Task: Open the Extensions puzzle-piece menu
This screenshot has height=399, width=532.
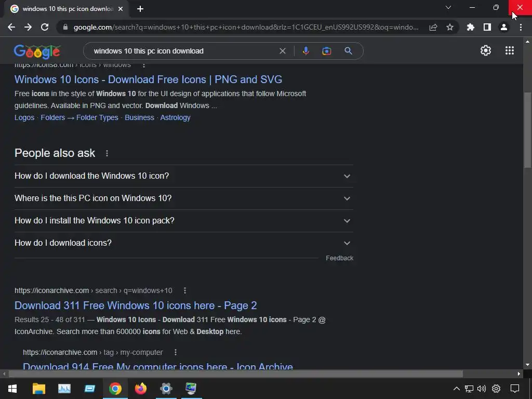Action: click(471, 27)
